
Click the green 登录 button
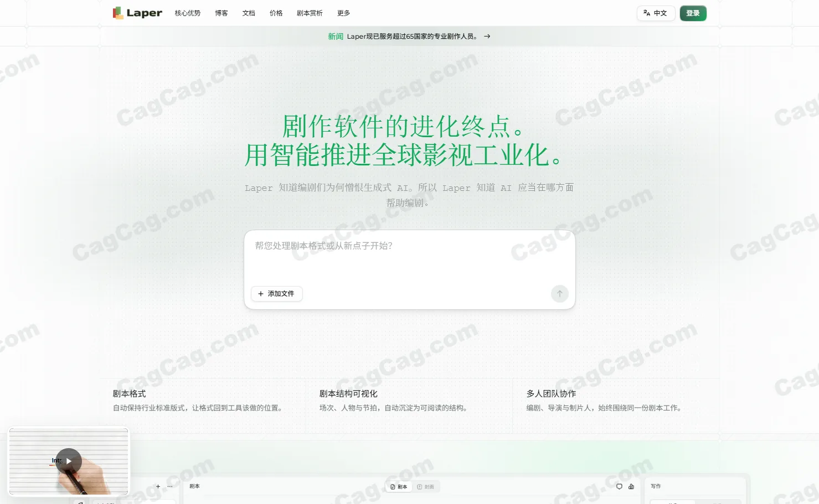[693, 13]
